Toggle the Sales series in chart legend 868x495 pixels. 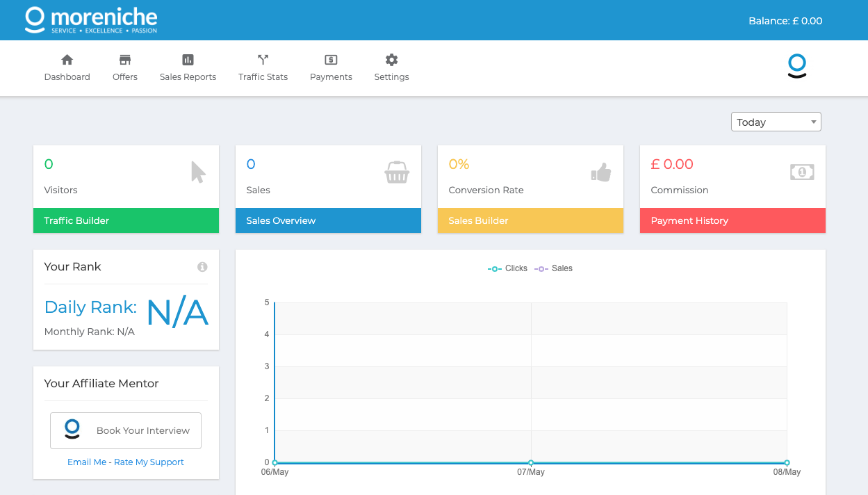554,268
